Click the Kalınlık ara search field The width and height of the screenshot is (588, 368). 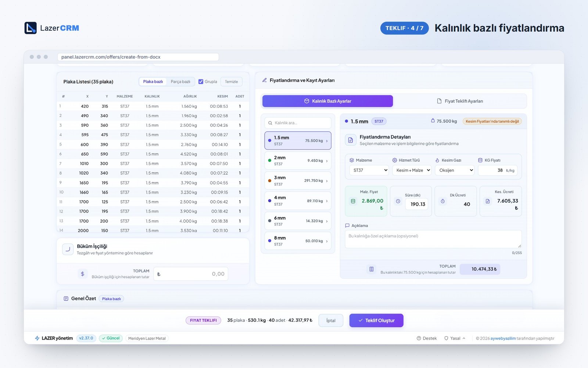298,123
